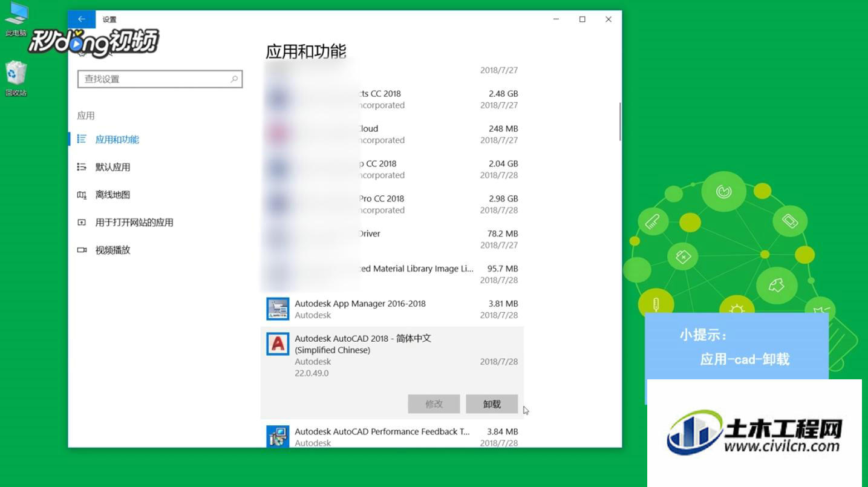
Task: Select the Pro CC 2018 app entry
Action: click(x=392, y=204)
